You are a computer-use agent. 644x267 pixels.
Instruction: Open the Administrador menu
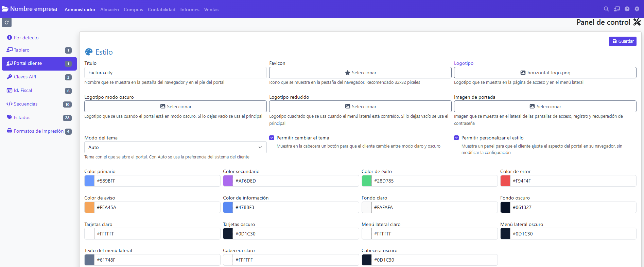[x=80, y=9]
